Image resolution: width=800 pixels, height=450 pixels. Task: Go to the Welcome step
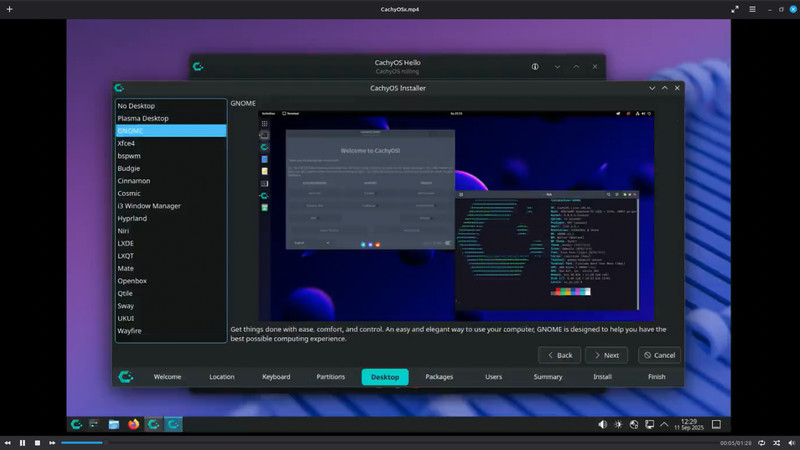167,377
